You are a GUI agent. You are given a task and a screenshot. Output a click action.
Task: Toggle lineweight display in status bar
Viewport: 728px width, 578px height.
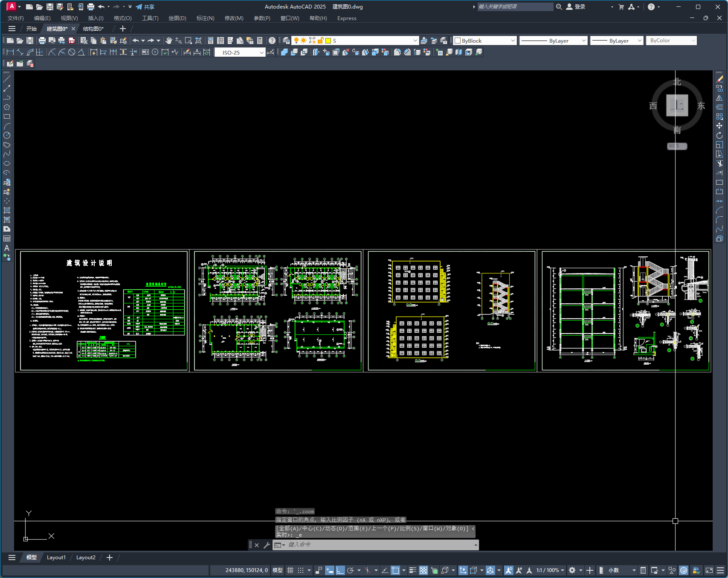tap(413, 570)
